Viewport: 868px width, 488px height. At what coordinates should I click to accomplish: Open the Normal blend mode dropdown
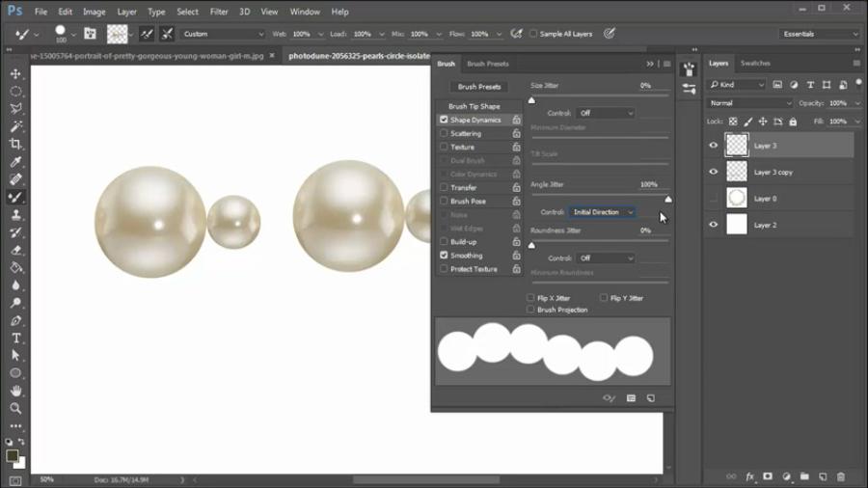(750, 103)
